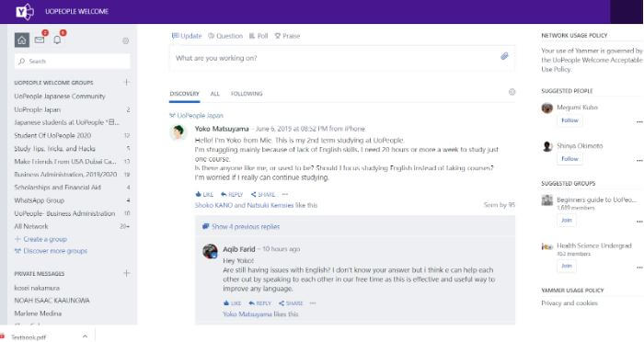Follow Megumi Kubo
This screenshot has height=342, width=644.
point(569,120)
